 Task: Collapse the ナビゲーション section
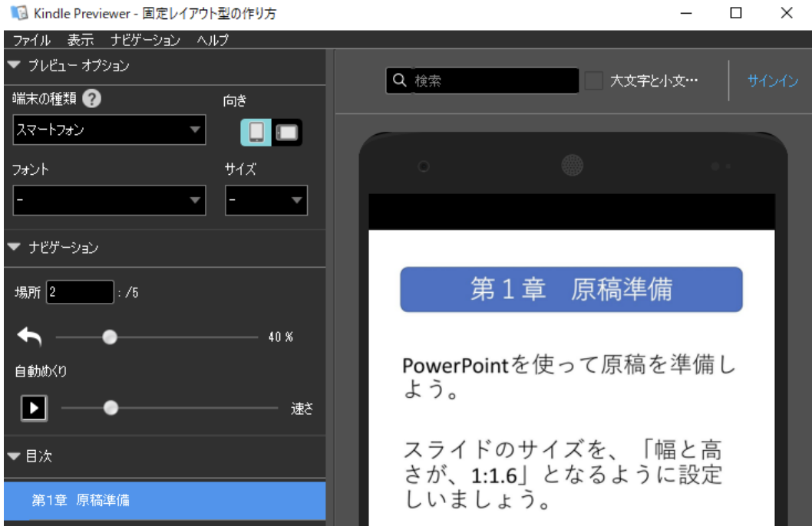point(14,247)
